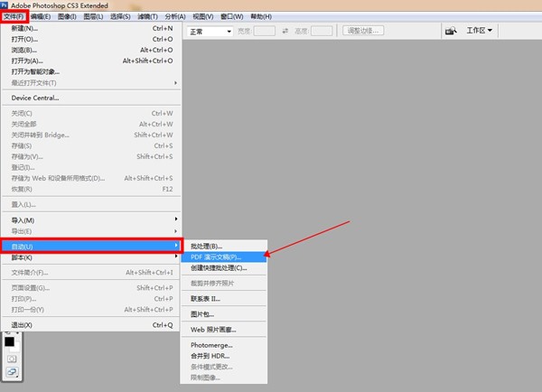This screenshot has width=542, height=392.
Task: Open the 编辑(E) menu
Action: [41, 16]
